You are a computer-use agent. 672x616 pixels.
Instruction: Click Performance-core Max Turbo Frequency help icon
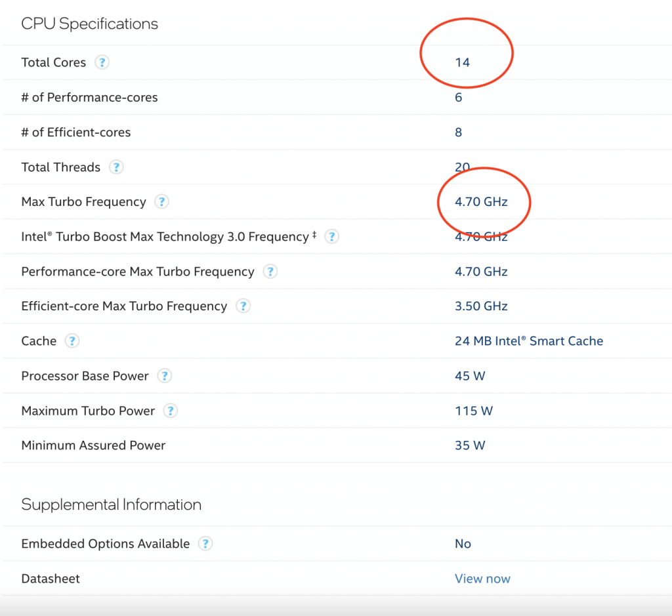point(270,272)
